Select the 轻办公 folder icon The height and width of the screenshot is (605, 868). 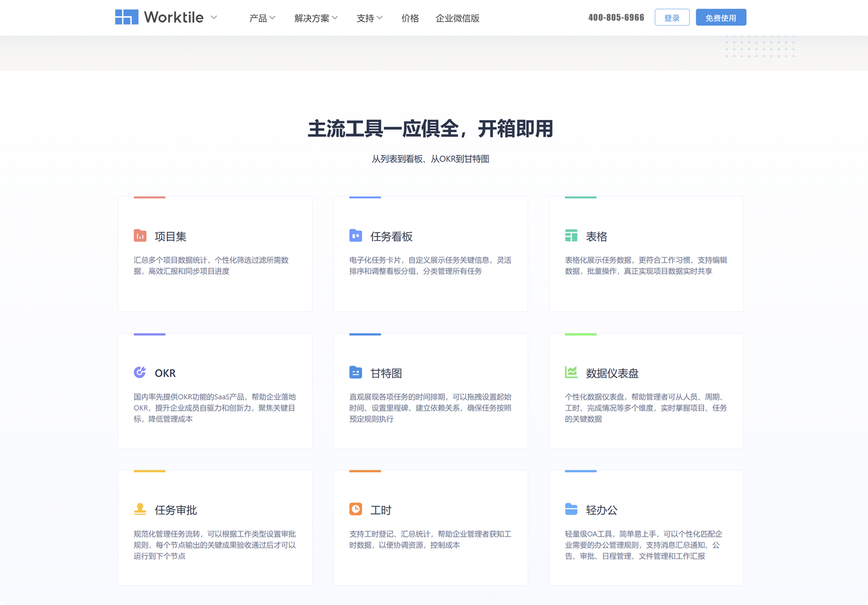[x=571, y=509]
